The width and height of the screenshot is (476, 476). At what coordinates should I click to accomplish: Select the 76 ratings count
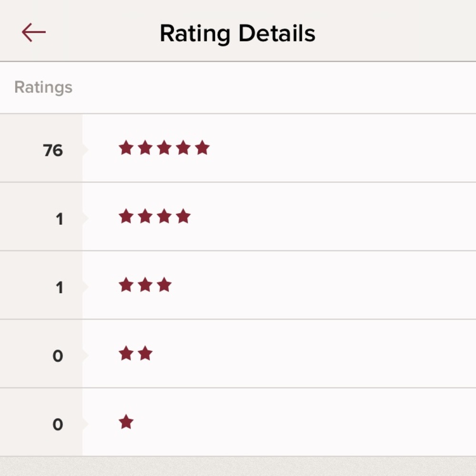click(53, 150)
